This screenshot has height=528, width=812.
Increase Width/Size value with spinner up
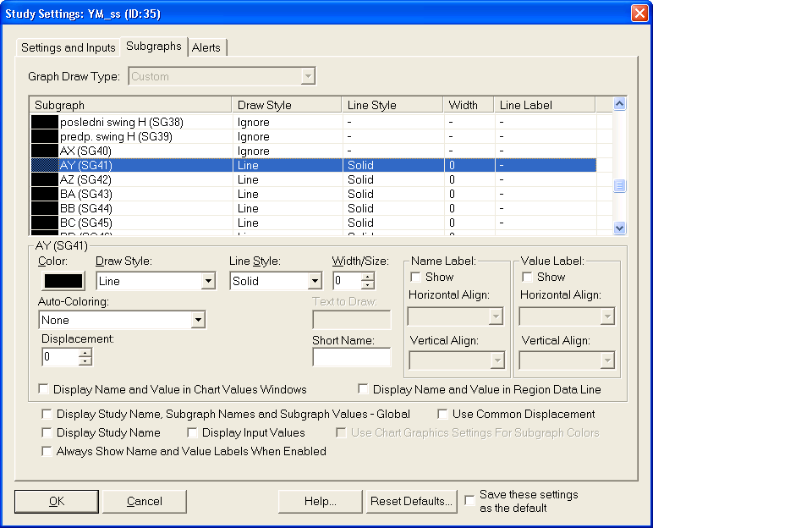(368, 277)
